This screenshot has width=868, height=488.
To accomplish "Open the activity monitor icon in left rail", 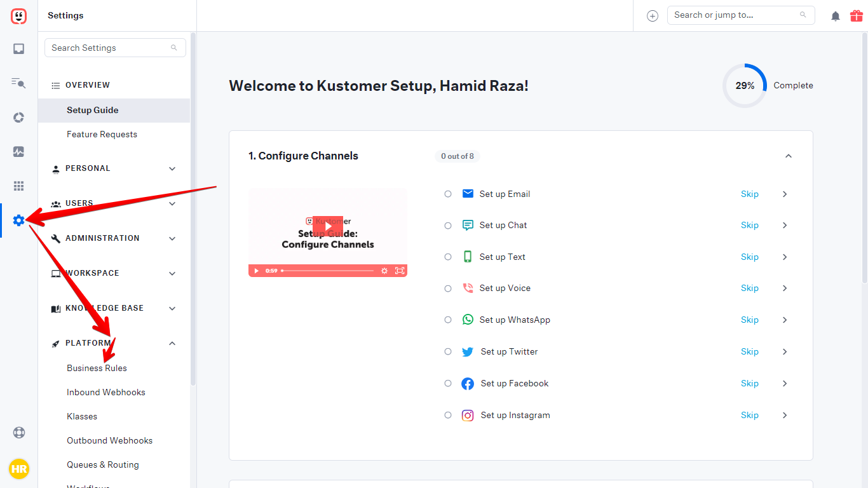I will click(x=18, y=152).
